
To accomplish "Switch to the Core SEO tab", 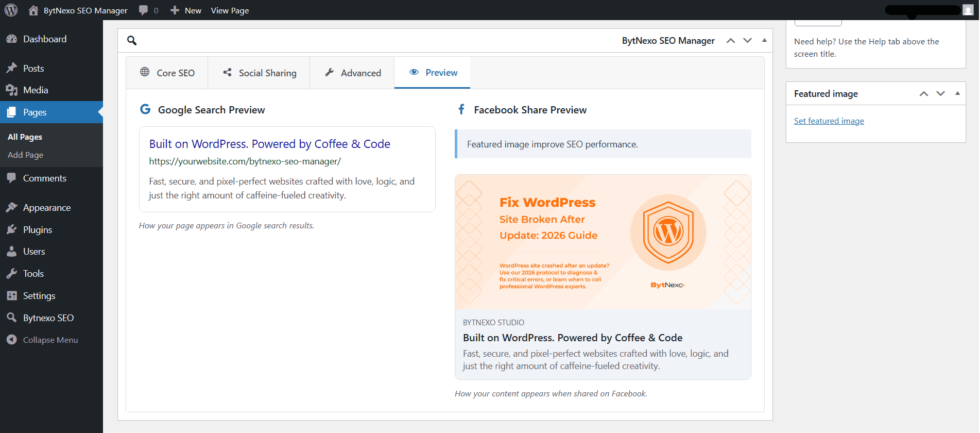I will point(167,73).
